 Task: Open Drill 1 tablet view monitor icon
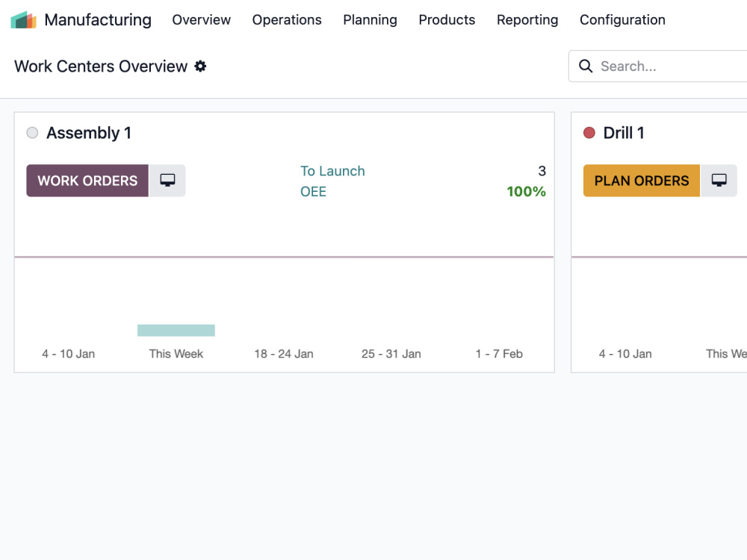click(719, 181)
